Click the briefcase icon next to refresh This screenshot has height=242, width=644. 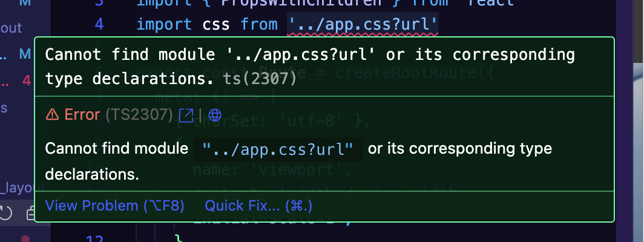tap(30, 214)
